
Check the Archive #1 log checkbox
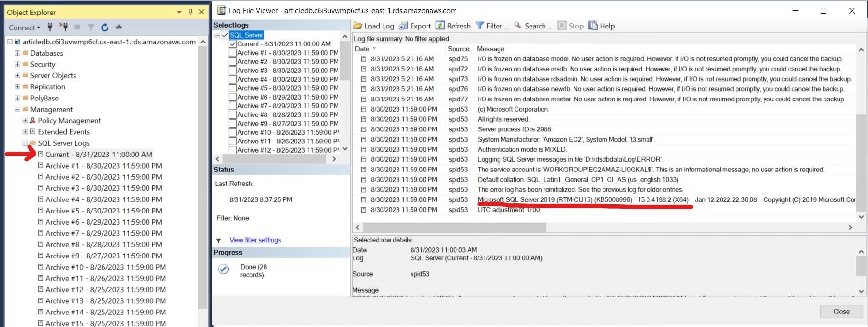(x=233, y=53)
